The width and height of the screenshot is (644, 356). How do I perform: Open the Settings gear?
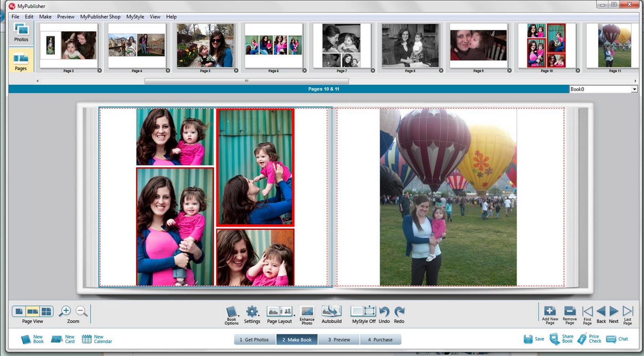[252, 312]
